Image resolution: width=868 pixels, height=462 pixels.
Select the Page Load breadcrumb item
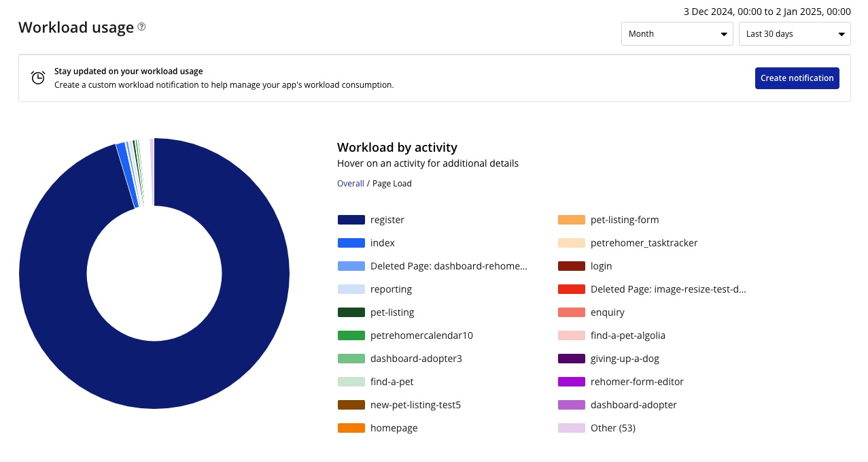[392, 183]
